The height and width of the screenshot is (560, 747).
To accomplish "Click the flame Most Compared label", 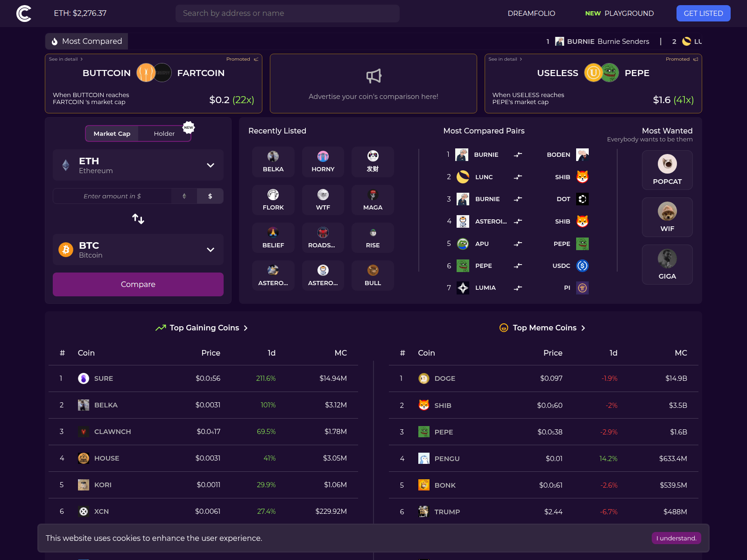I will [x=86, y=41].
